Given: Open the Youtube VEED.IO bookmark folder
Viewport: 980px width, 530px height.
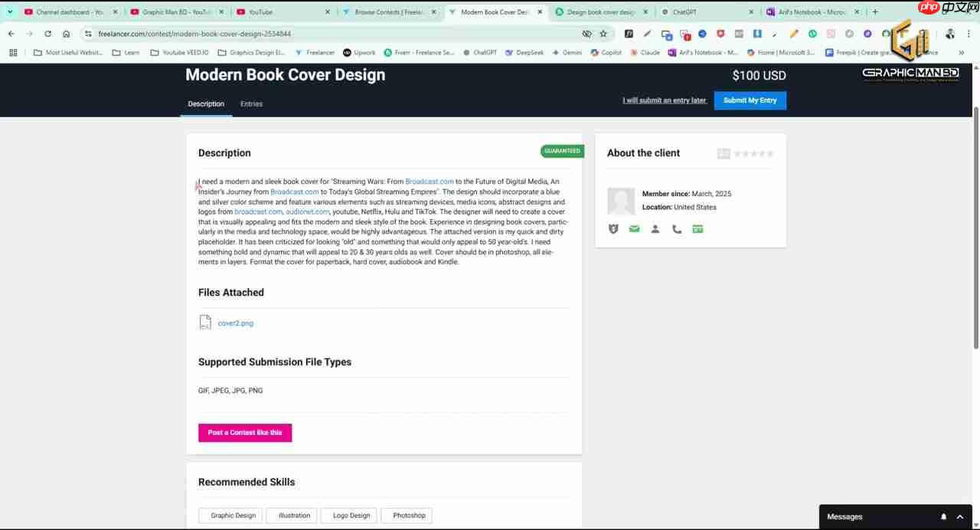Looking at the screenshot, I should pos(179,53).
